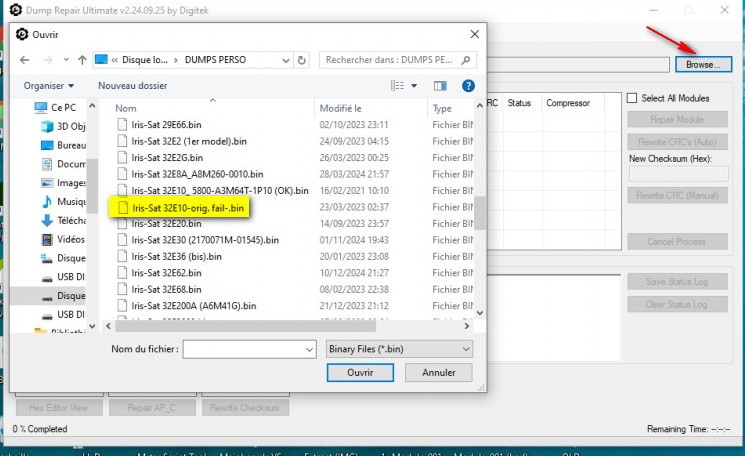Sort files by Type column
Viewport: 745px width, 456px height.
442,108
